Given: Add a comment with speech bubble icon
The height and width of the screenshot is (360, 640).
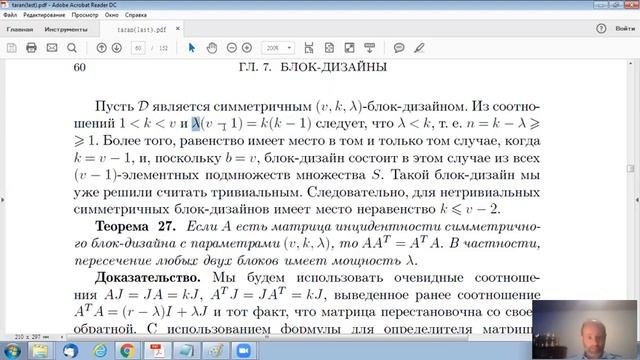Looking at the screenshot, I should [x=399, y=48].
